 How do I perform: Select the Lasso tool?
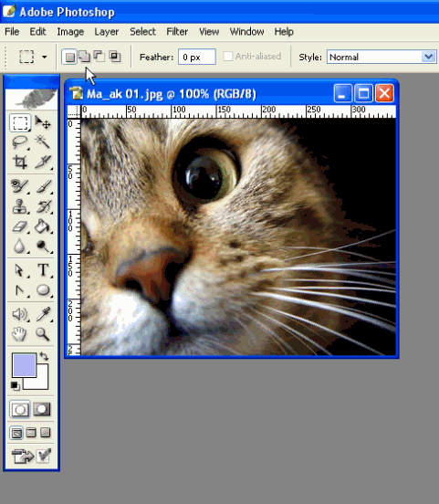pyautogui.click(x=20, y=142)
